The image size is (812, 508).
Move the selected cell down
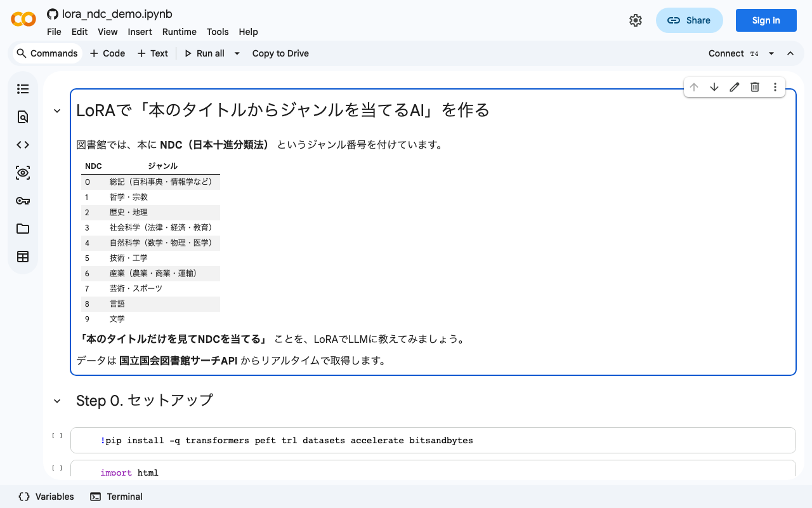pos(714,87)
